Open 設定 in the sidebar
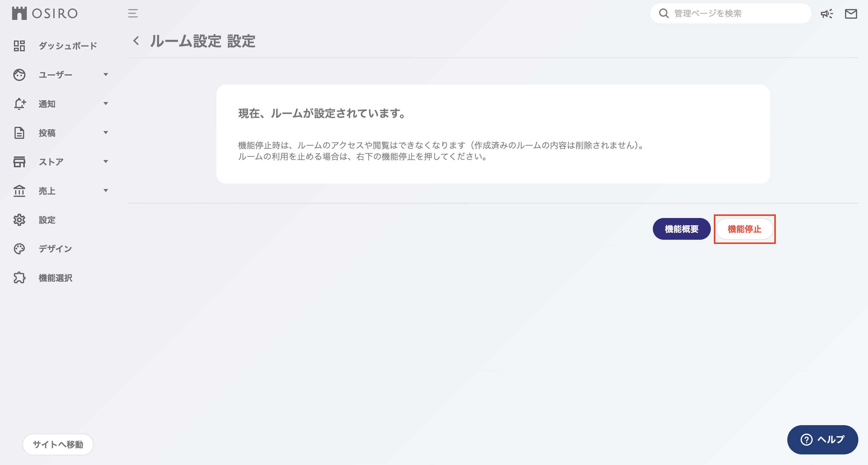Image resolution: width=868 pixels, height=465 pixels. [x=47, y=220]
